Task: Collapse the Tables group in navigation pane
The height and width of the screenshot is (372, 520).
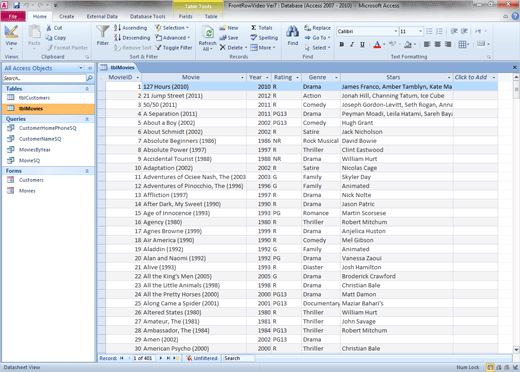Action: 87,89
